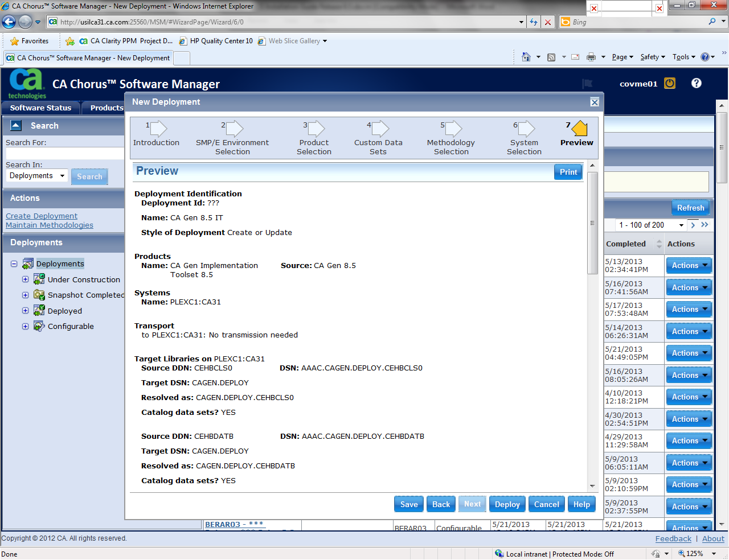Open the Chorus help question mark icon
This screenshot has height=560, width=729.
point(697,83)
